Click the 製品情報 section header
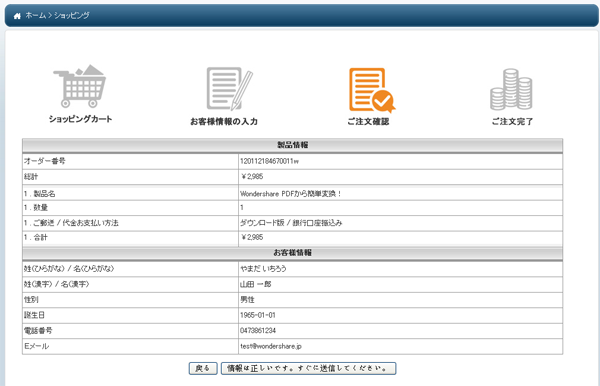The image size is (600, 386). [x=292, y=145]
